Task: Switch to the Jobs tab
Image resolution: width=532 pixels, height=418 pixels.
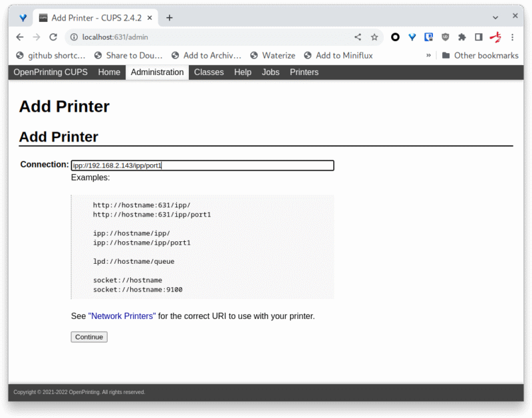Action: point(271,72)
